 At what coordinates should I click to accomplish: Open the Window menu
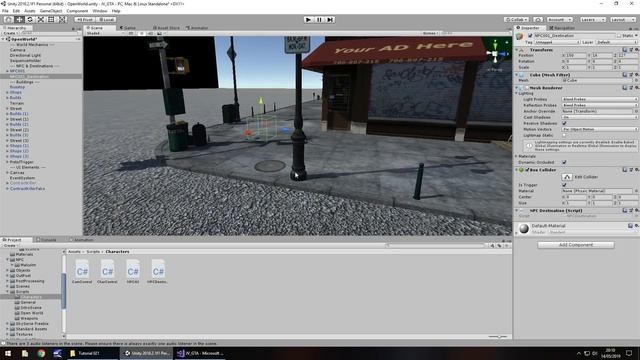tap(100, 11)
